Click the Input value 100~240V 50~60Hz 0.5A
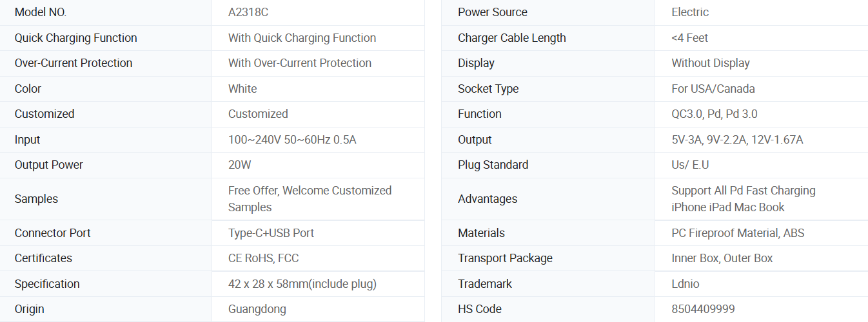The image size is (868, 322). tap(292, 140)
